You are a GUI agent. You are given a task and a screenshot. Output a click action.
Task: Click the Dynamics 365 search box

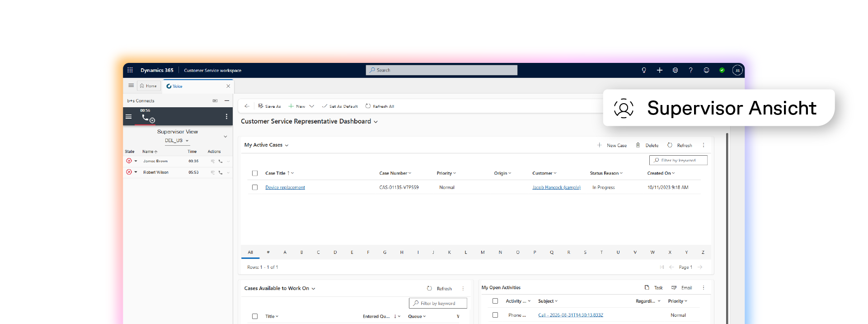[441, 70]
